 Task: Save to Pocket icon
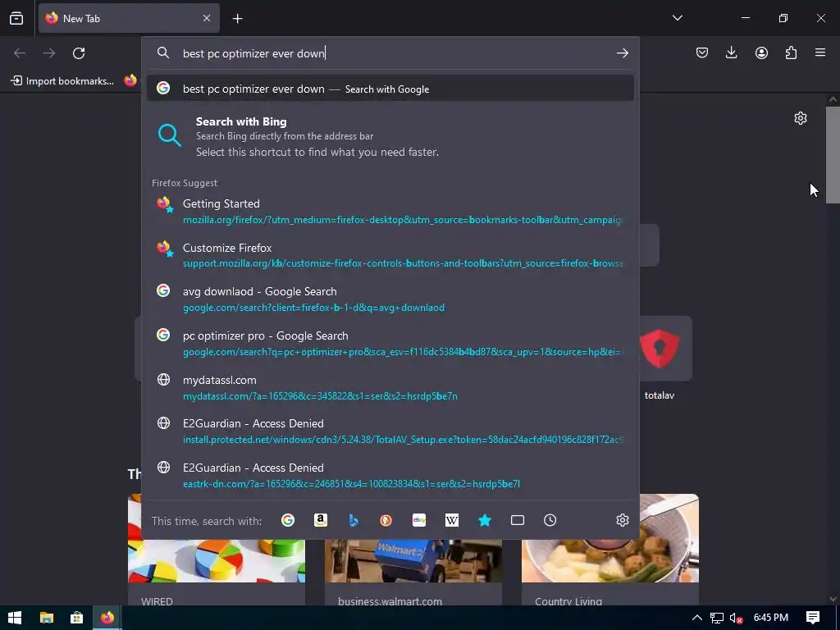tap(702, 52)
